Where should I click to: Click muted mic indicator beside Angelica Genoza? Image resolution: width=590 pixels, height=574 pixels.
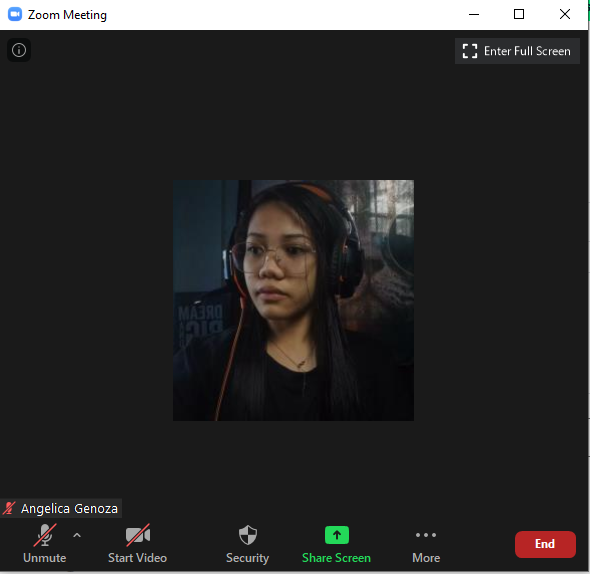coord(9,509)
